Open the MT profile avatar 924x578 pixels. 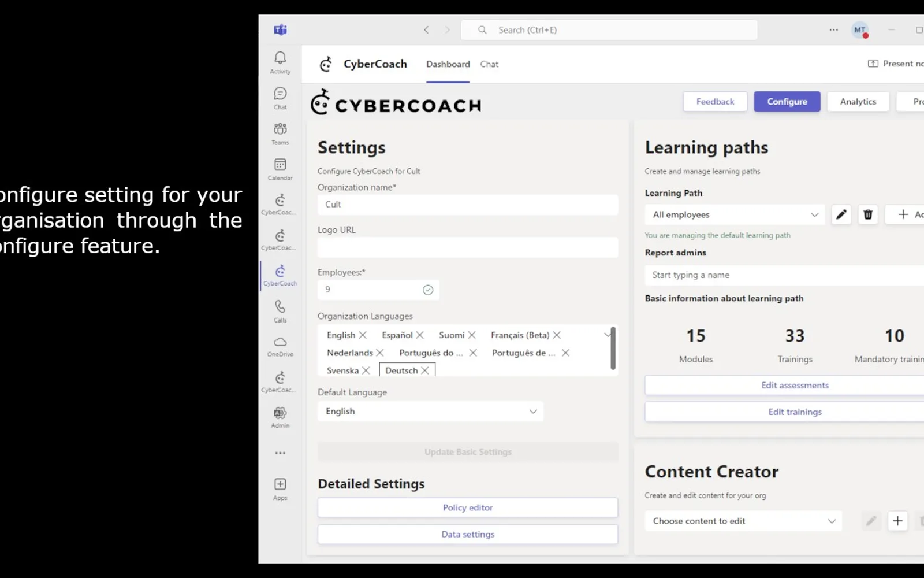point(860,30)
